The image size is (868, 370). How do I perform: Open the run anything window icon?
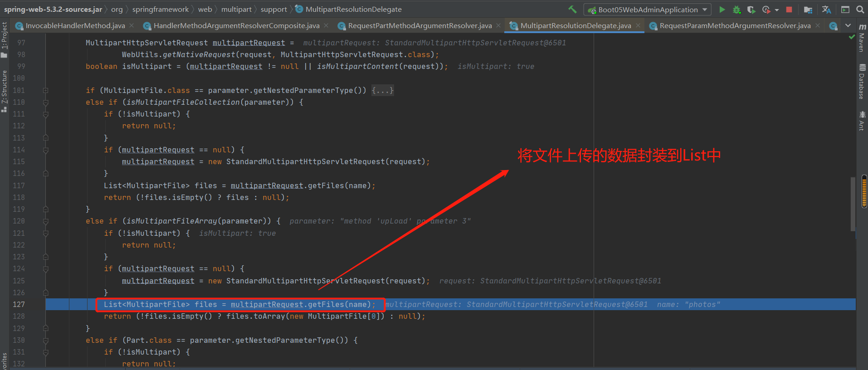(845, 10)
